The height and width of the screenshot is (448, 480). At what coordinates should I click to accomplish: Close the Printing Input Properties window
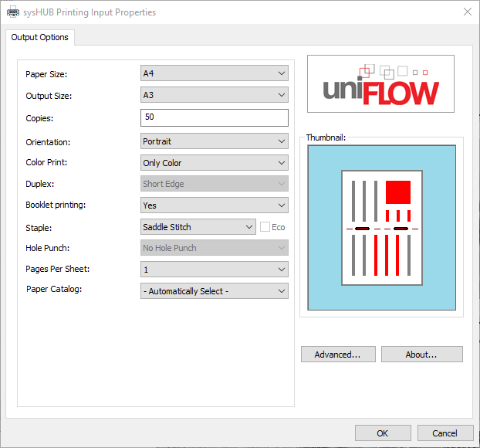[467, 12]
